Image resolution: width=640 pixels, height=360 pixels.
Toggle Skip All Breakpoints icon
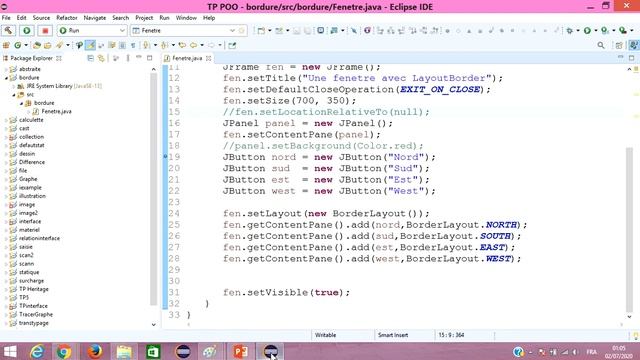[353, 31]
